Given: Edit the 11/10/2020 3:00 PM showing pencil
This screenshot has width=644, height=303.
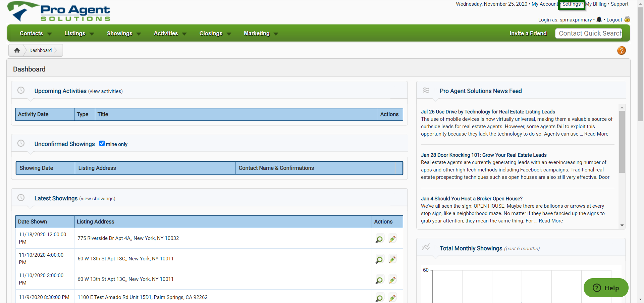Looking at the screenshot, I should [392, 280].
